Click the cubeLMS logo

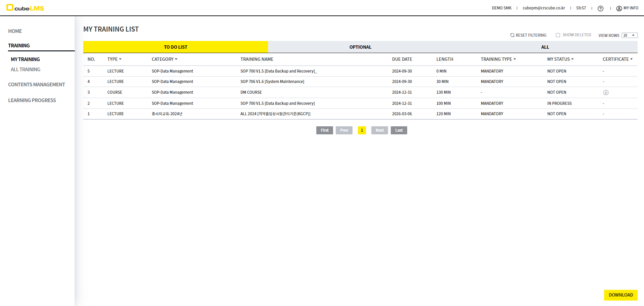point(25,8)
